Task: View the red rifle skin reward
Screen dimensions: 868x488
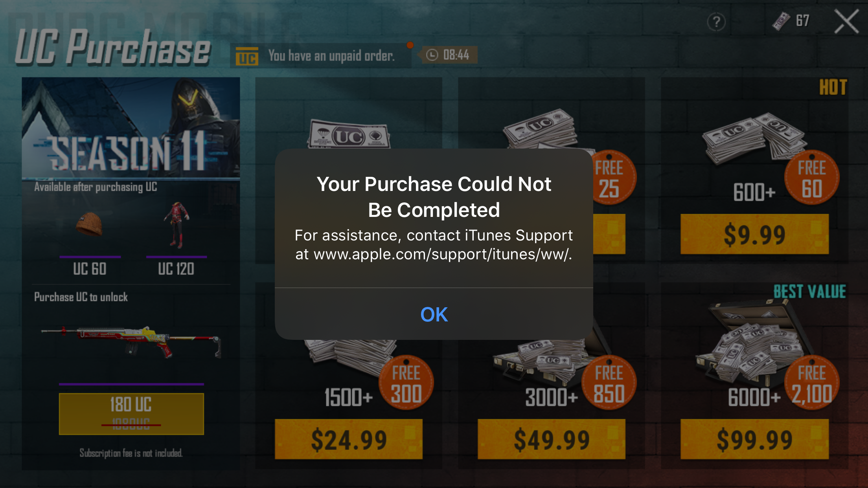Action: (x=131, y=342)
